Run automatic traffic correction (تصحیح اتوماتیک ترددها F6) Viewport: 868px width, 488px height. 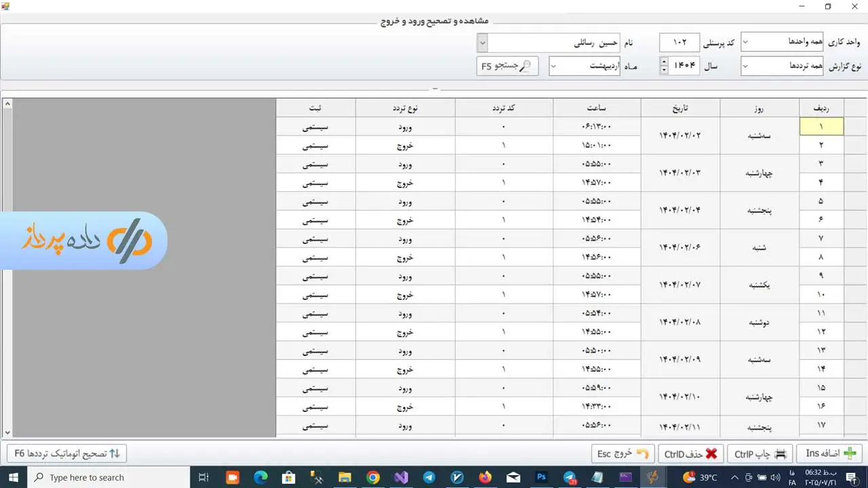(67, 453)
